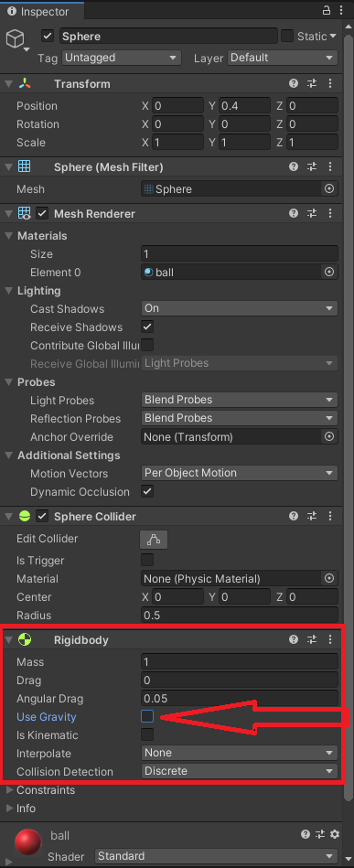
Task: Open ball material settings gear
Action: pyautogui.click(x=335, y=834)
